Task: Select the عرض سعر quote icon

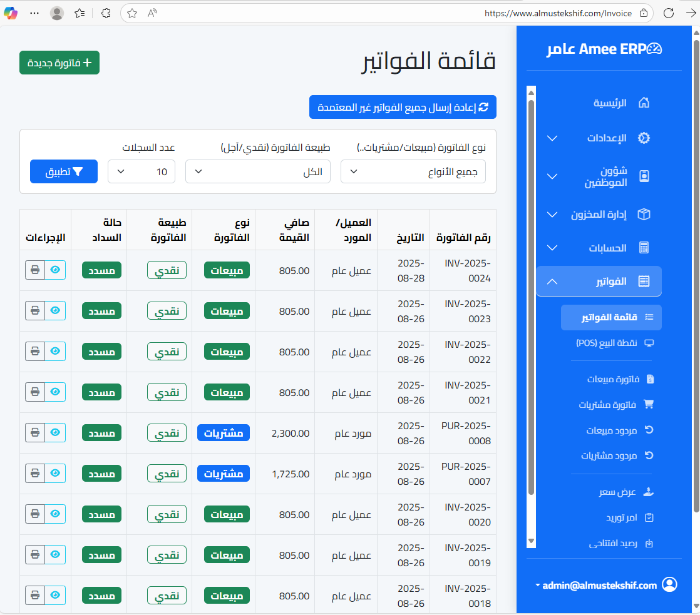Action: point(649,492)
